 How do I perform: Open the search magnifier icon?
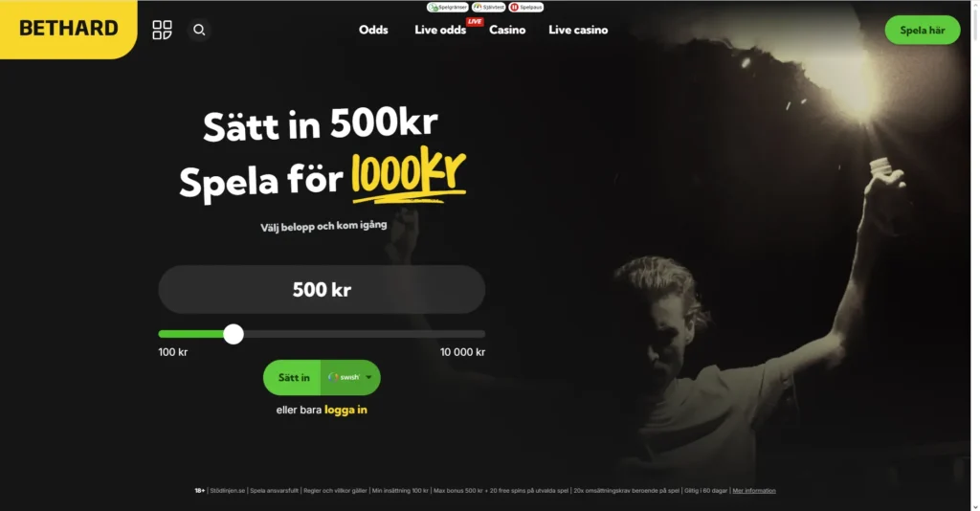coord(199,30)
